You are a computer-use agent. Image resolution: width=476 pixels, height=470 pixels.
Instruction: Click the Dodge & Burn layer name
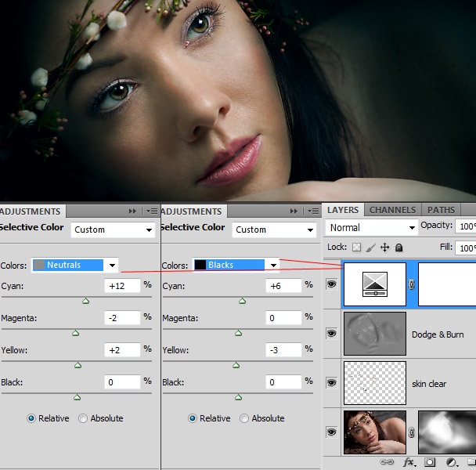click(438, 334)
